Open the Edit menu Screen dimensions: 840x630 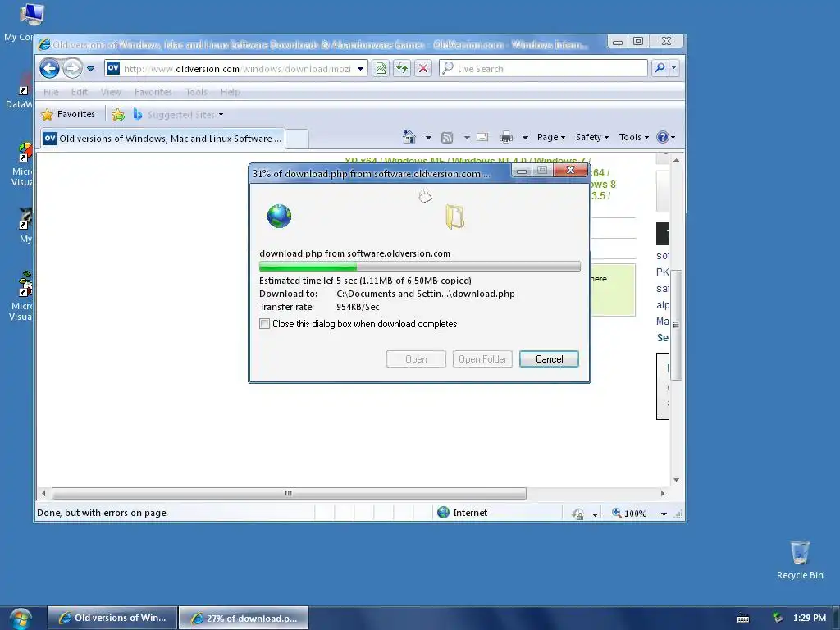(x=80, y=92)
